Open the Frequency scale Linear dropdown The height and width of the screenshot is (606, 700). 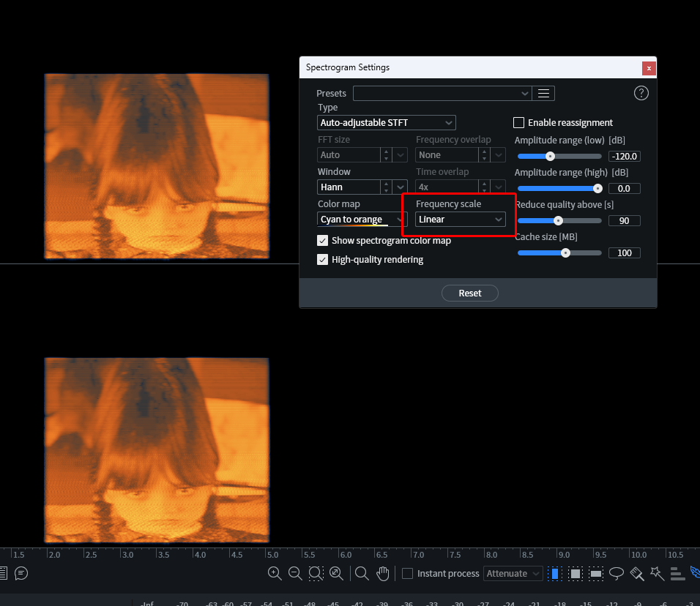point(460,219)
